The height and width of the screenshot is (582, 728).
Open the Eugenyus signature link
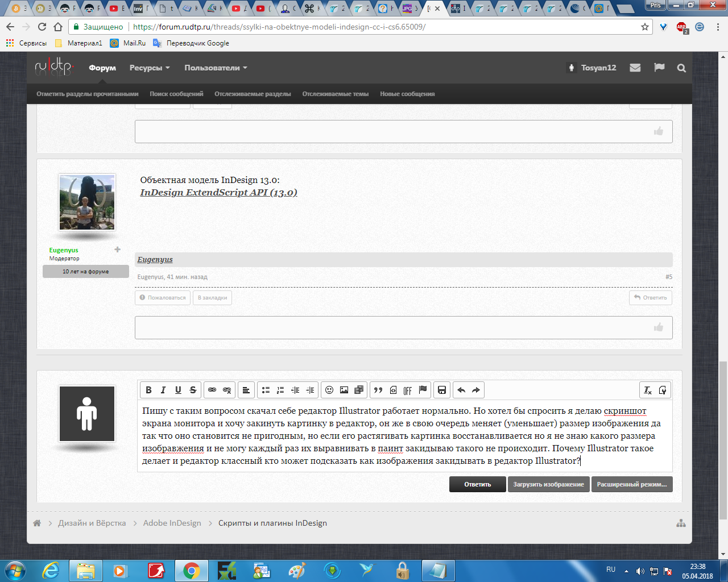tap(155, 259)
